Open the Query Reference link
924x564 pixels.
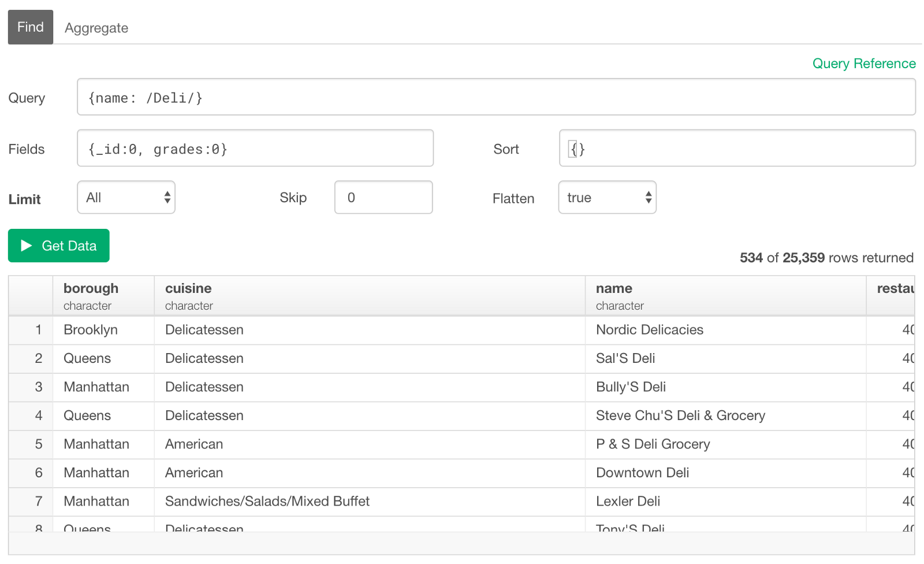point(864,64)
